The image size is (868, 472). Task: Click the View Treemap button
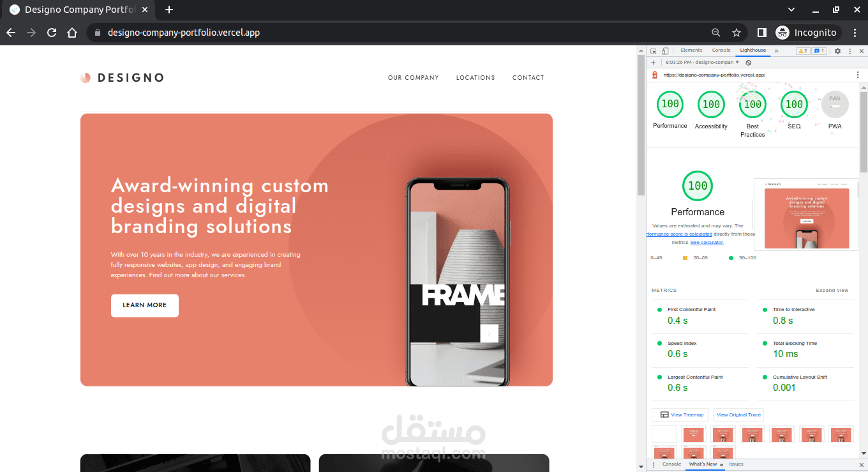(x=680, y=415)
